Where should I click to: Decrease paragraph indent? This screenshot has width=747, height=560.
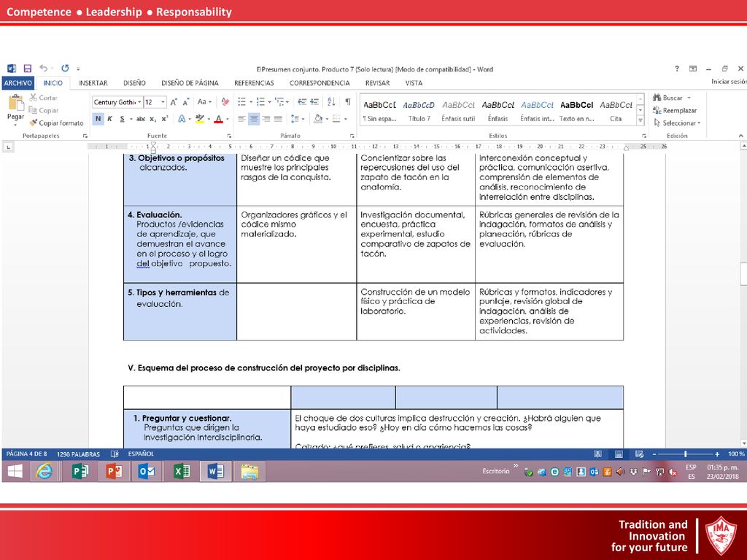[302, 102]
